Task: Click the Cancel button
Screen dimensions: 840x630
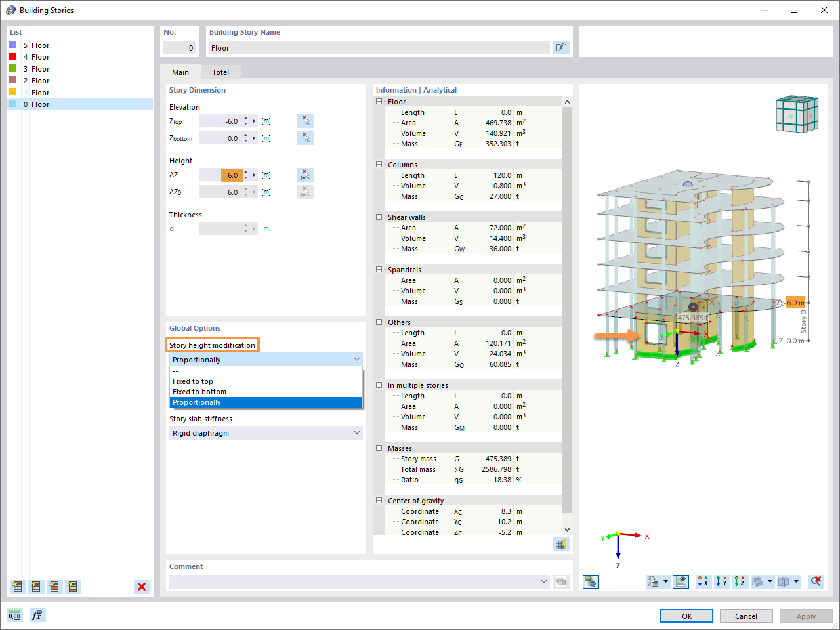Action: (x=746, y=616)
